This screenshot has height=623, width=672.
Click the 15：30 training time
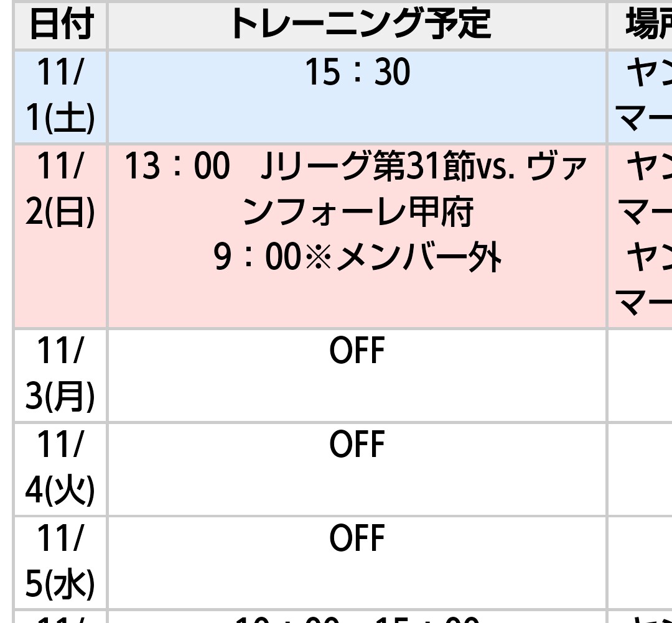357,73
